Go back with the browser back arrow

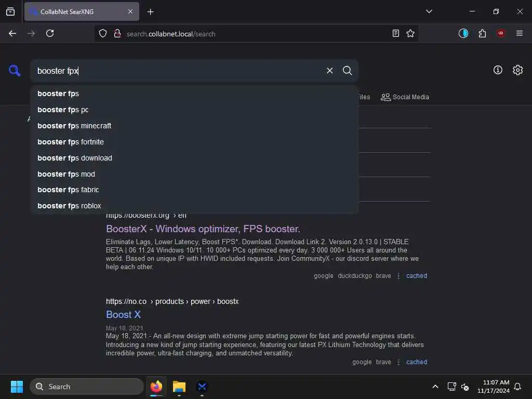pos(12,33)
